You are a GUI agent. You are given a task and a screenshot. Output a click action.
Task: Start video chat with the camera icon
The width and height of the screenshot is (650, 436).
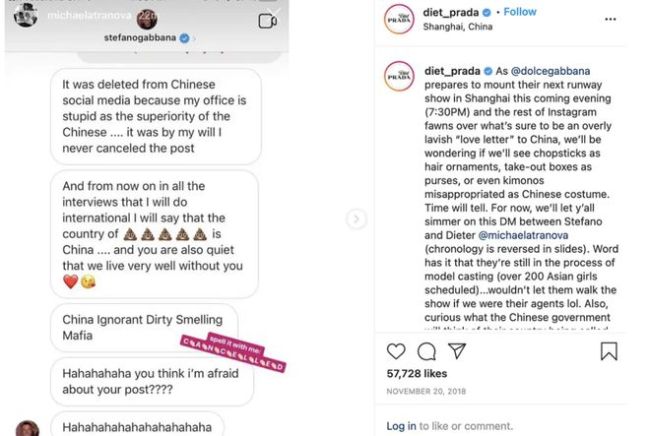(x=268, y=21)
